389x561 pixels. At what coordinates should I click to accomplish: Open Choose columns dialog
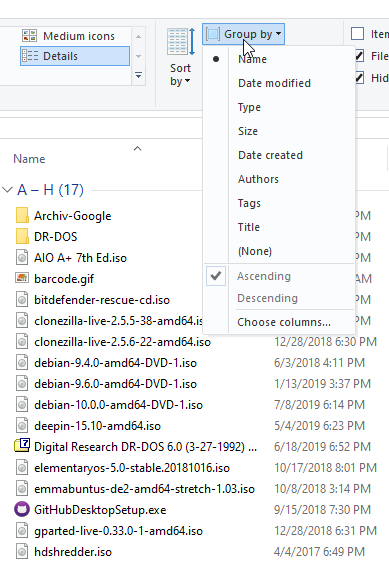click(284, 322)
